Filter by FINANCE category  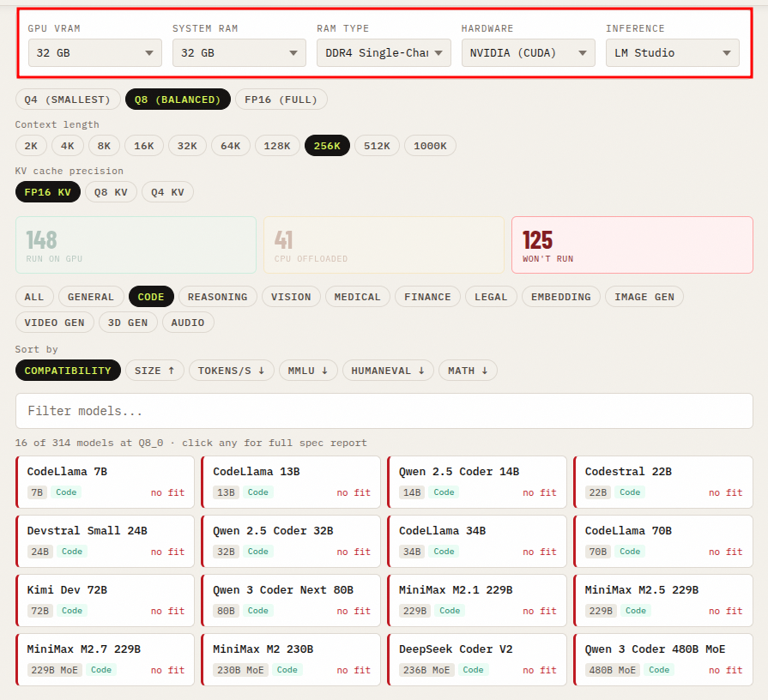[427, 297]
